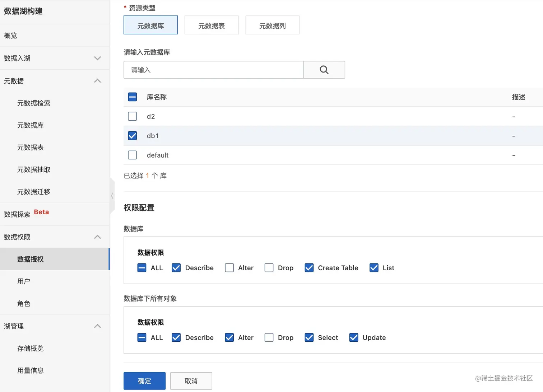Open 数据授权 in the sidebar
The width and height of the screenshot is (543, 392).
[x=55, y=259]
